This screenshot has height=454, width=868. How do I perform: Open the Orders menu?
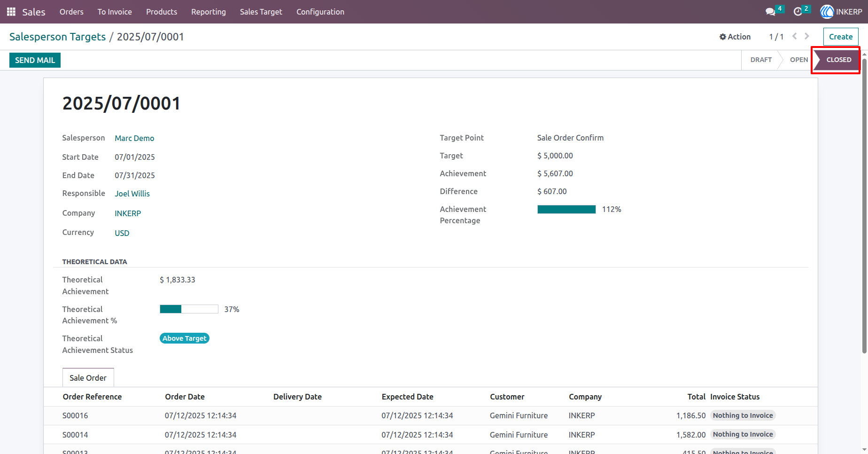pos(71,12)
